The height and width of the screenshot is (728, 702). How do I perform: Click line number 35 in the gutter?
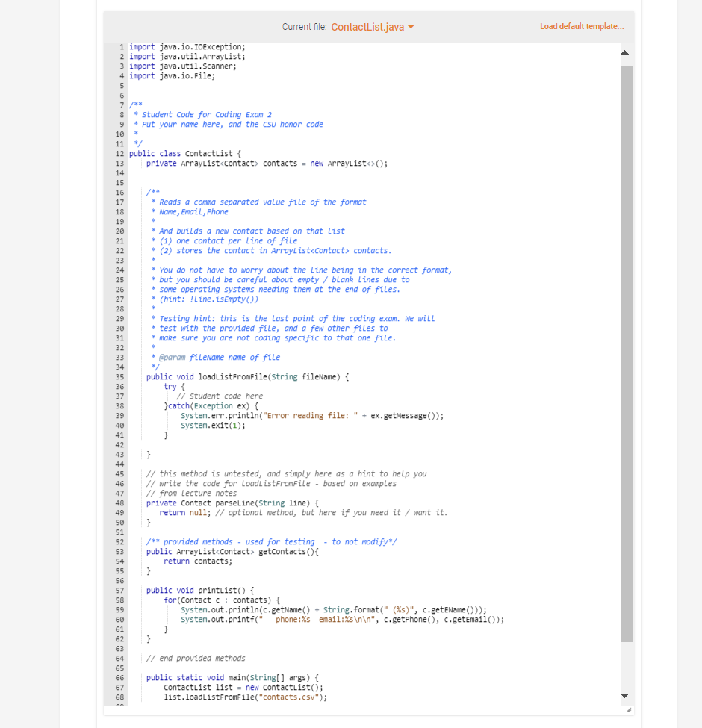pos(121,376)
